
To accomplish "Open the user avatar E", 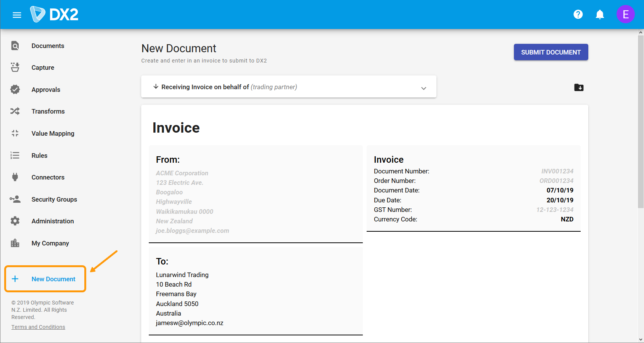I will pos(626,14).
